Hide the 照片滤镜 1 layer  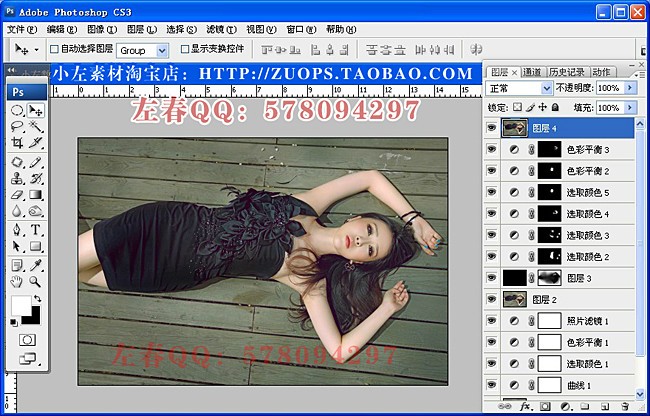pyautogui.click(x=492, y=320)
